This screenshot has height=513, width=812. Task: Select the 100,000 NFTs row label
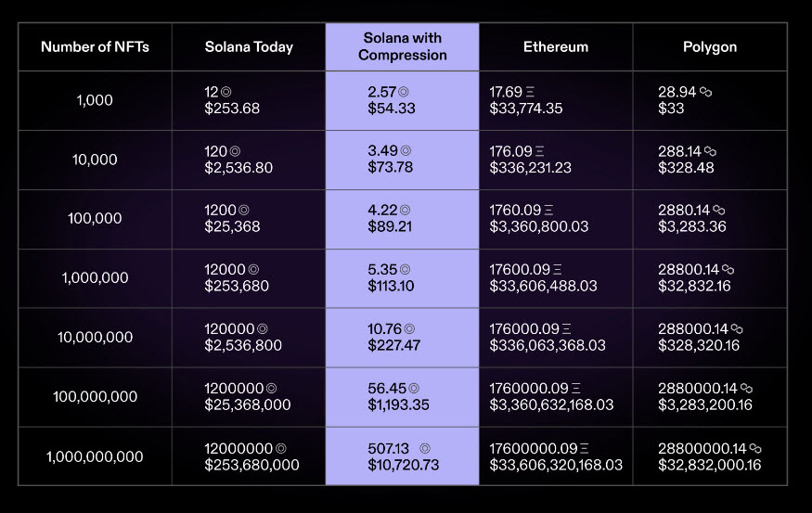click(95, 218)
